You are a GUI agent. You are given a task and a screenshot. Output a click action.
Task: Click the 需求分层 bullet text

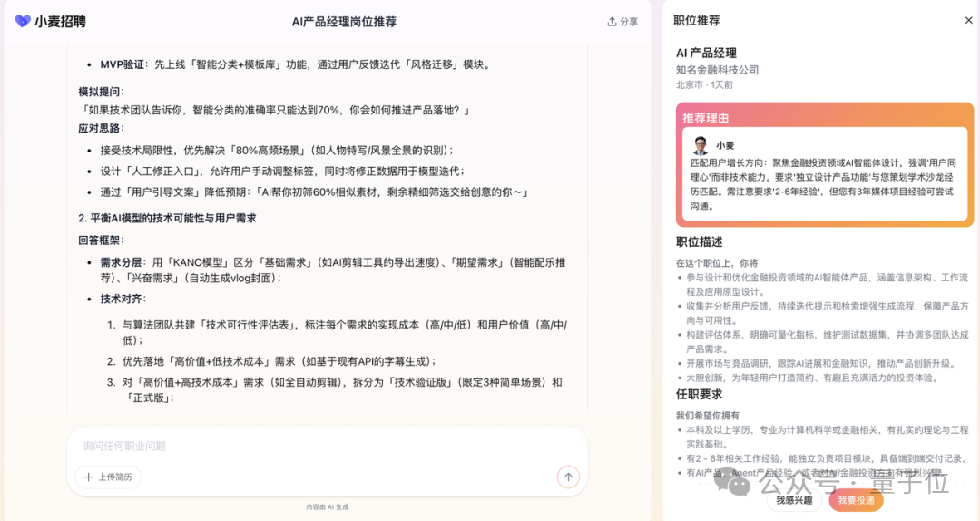[332, 270]
